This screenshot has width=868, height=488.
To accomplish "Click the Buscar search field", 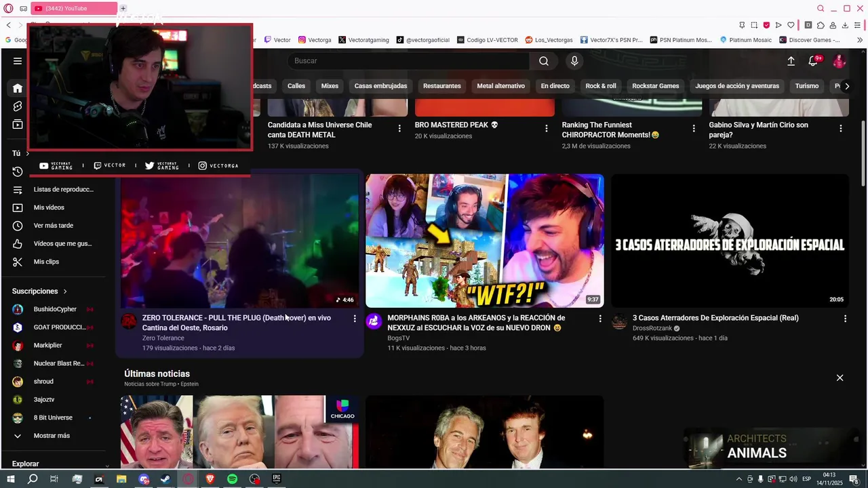I will point(409,61).
